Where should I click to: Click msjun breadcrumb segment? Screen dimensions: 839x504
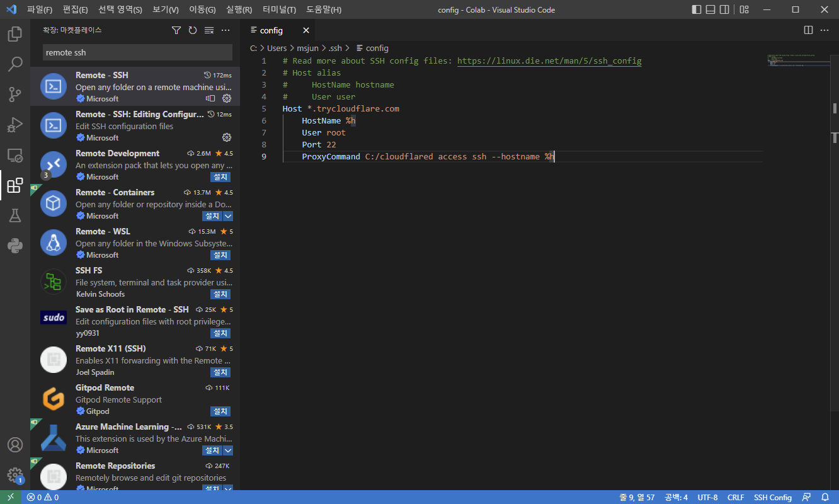tap(308, 48)
